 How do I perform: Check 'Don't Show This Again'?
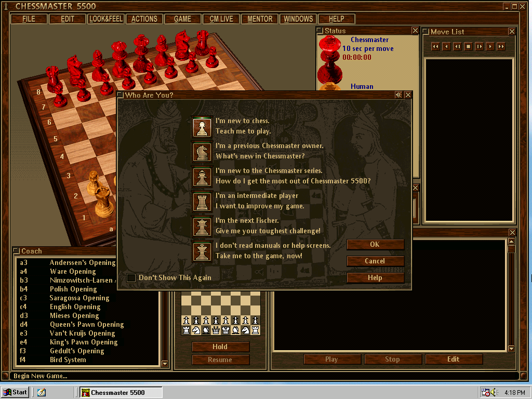pos(131,278)
